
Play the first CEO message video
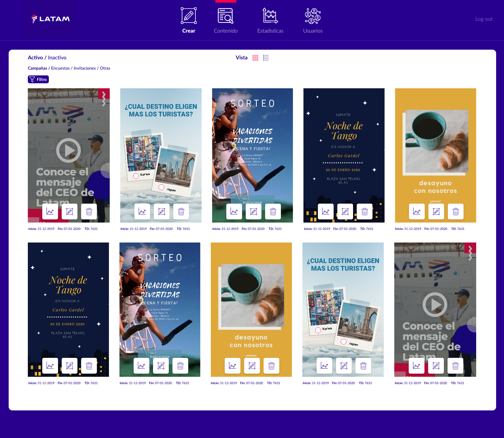69,150
